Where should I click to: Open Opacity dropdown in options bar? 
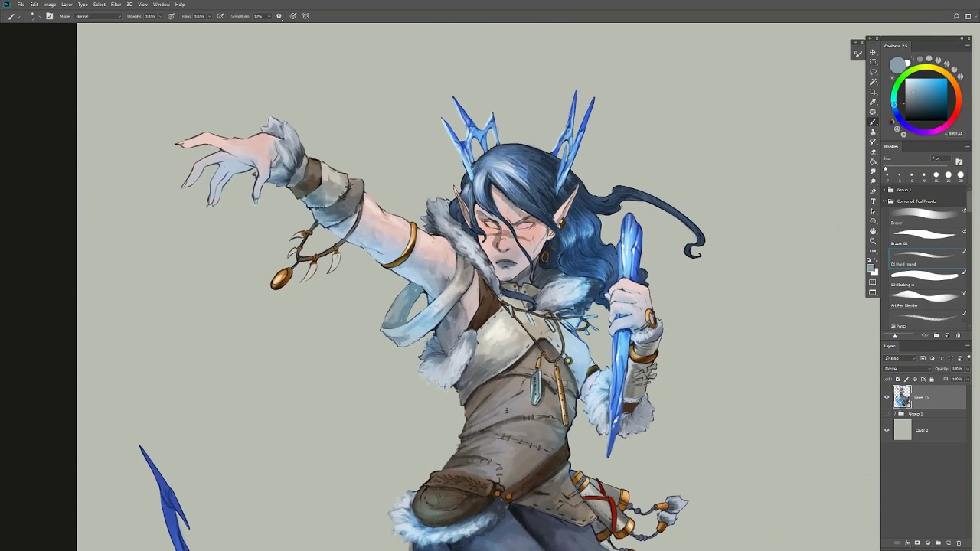click(x=161, y=16)
